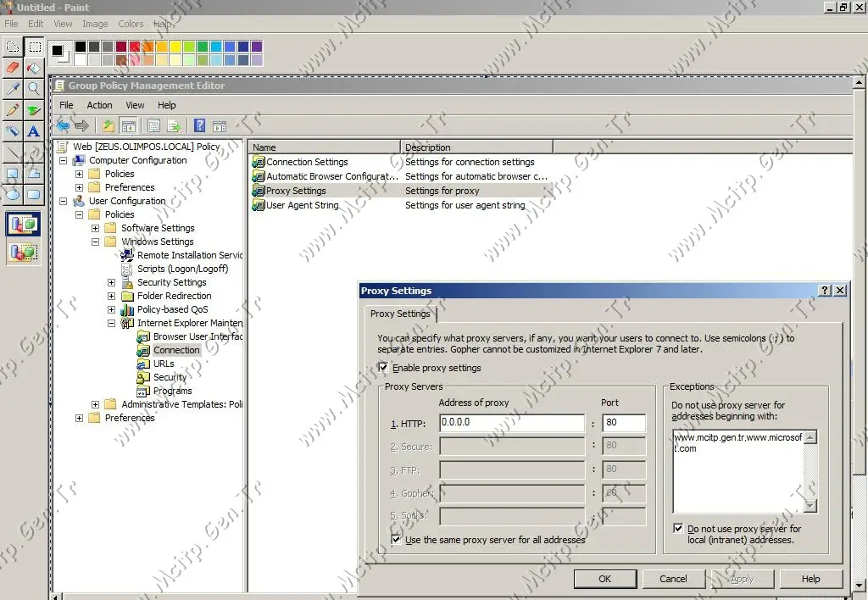Image resolution: width=868 pixels, height=600 pixels.
Task: Click the Apply button in the dialog
Action: point(743,579)
